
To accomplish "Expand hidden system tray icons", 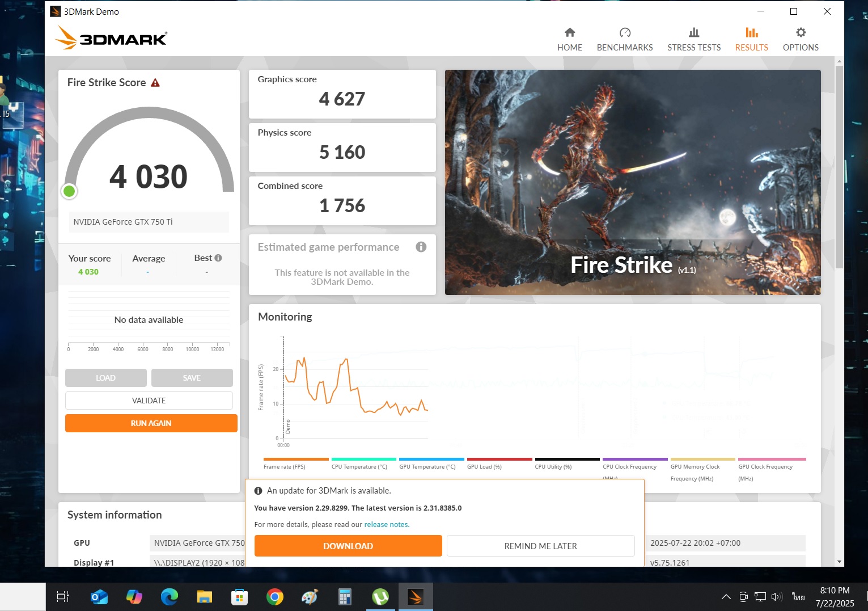I will 726,597.
